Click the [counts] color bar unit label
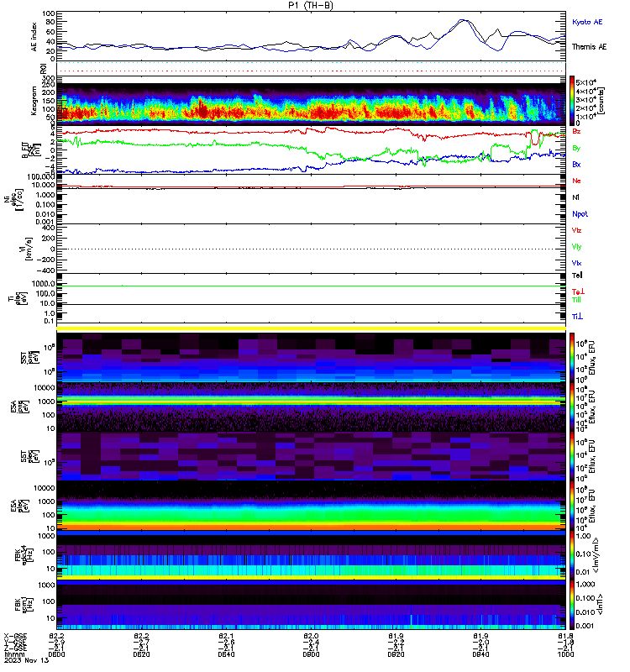This screenshot has height=672, width=630. (x=601, y=101)
